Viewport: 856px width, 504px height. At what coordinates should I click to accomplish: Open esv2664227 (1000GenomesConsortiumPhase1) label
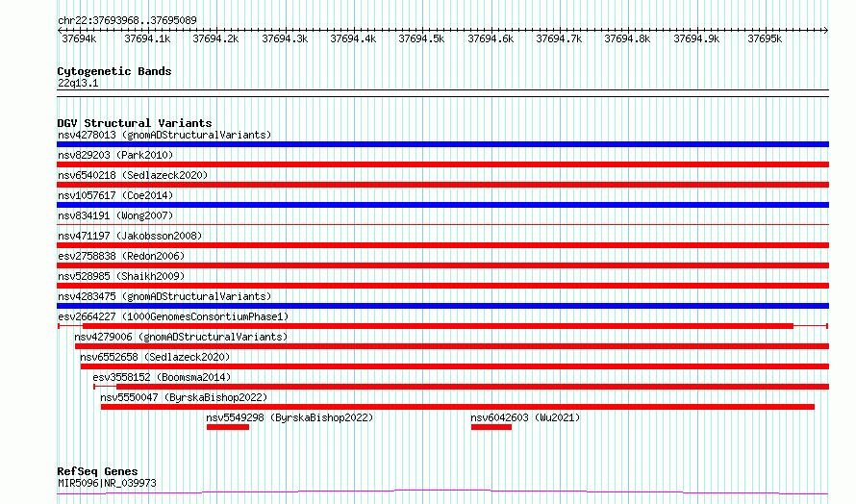click(x=173, y=316)
